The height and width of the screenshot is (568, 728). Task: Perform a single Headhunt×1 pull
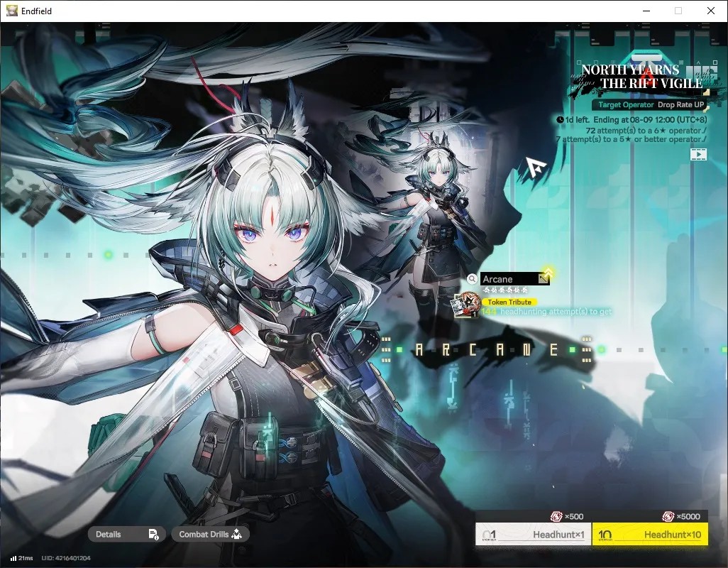click(534, 535)
